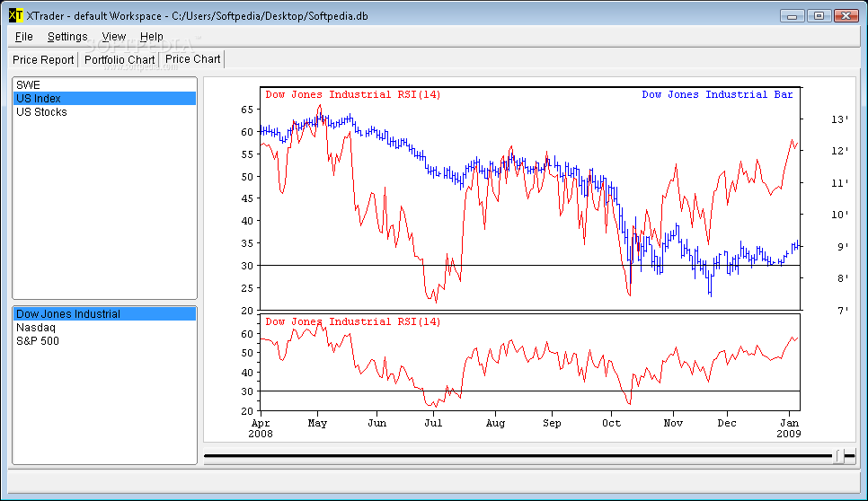Select the US Index group

[104, 99]
